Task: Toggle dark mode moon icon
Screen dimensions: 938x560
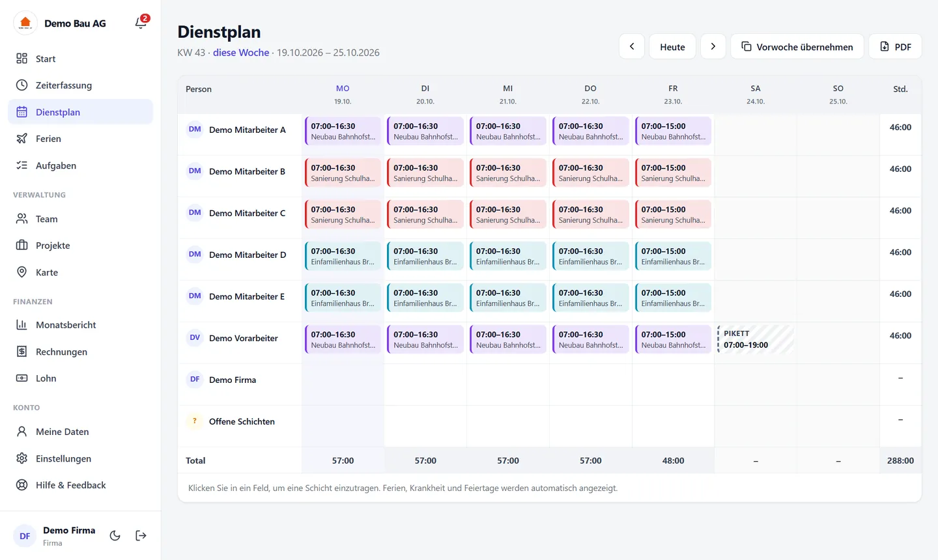Action: pyautogui.click(x=115, y=536)
